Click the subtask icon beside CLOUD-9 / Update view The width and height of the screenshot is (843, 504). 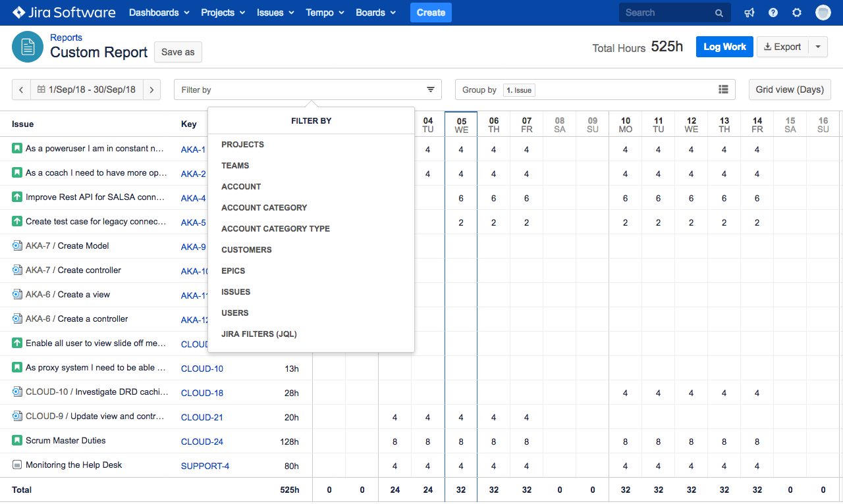click(x=16, y=416)
